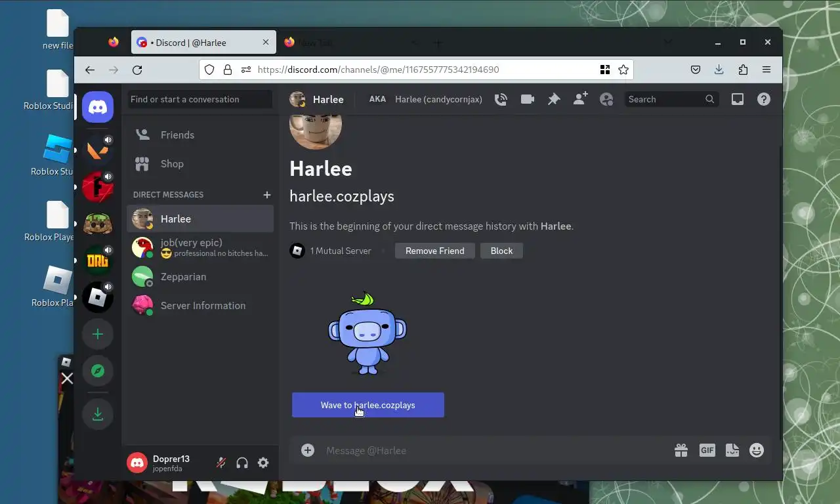Download apps icon in server sidebar
The width and height of the screenshot is (840, 504).
[x=98, y=414]
